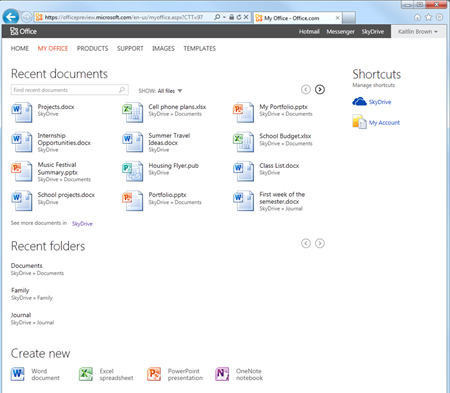
Task: Click Cell phone plans.xlsx file name
Action: [x=177, y=107]
